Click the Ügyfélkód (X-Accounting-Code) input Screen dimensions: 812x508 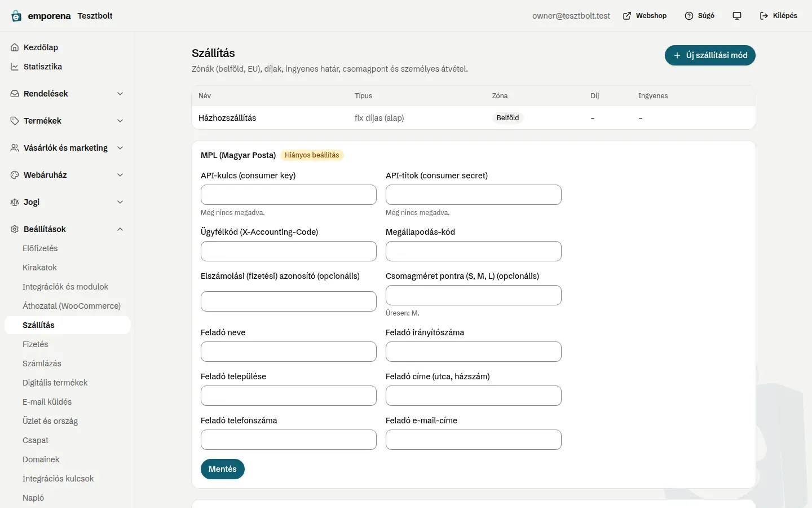point(289,251)
